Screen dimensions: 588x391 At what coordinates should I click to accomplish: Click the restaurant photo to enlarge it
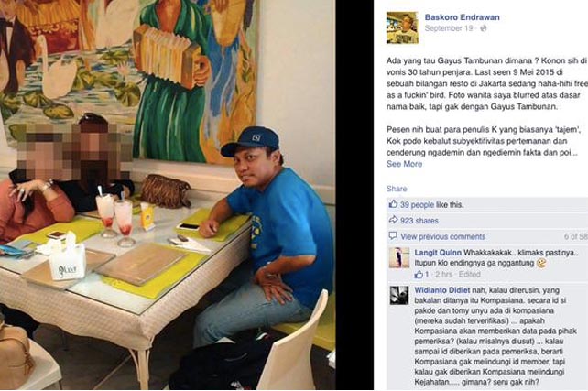click(x=168, y=195)
